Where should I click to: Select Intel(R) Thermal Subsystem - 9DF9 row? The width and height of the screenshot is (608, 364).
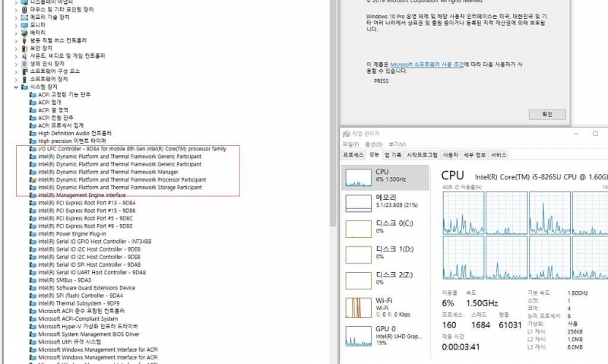pos(79,303)
